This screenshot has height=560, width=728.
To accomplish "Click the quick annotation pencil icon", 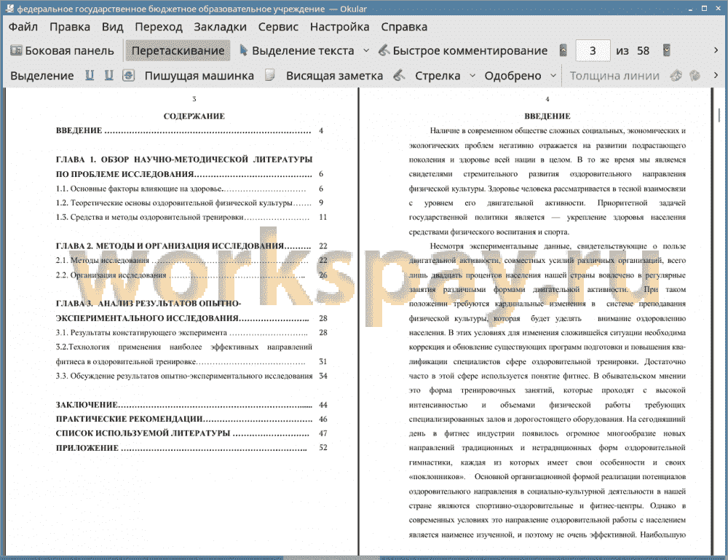I will (384, 50).
